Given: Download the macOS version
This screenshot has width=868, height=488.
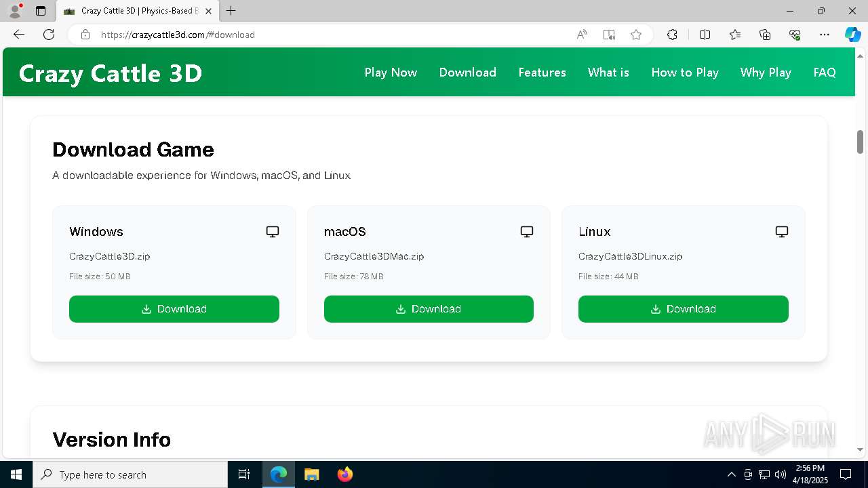Looking at the screenshot, I should click(429, 309).
